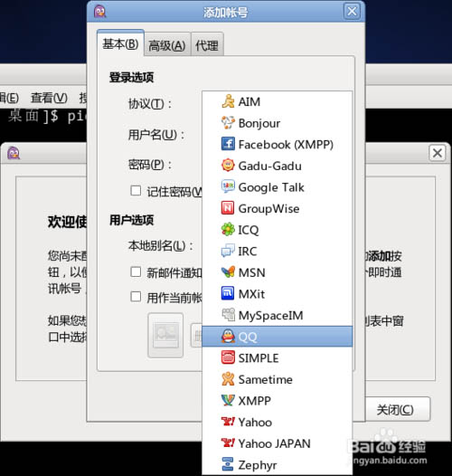Click the buddy icon image thumbnail

[x=165, y=335]
